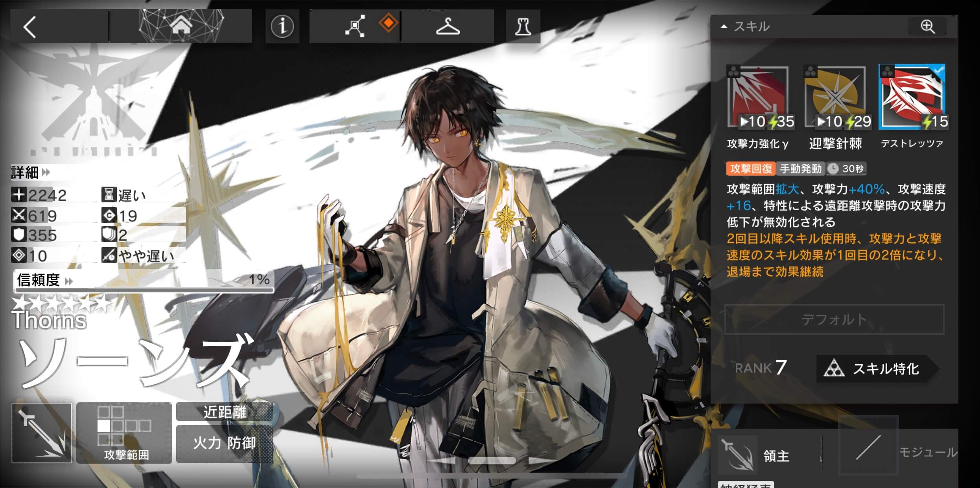Click the 30秒 duration tag

coord(846,169)
